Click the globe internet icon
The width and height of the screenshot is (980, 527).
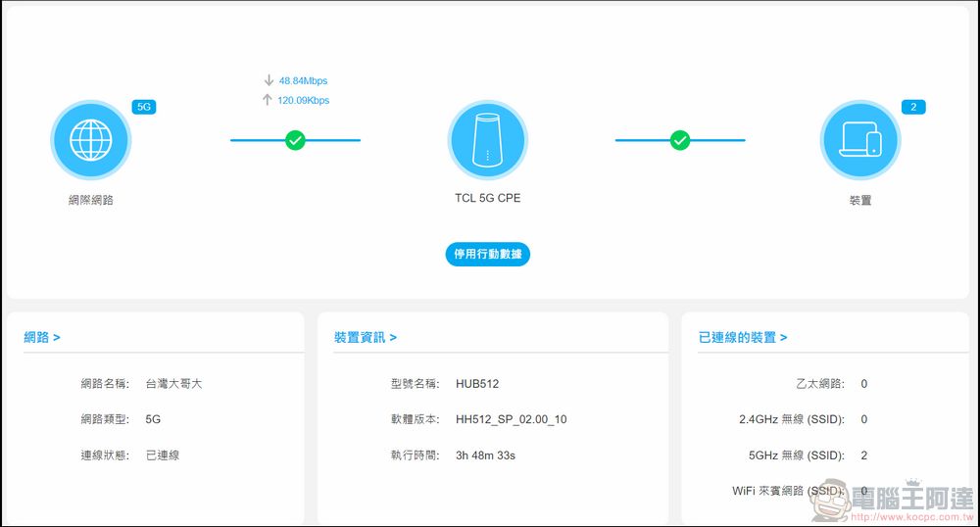click(x=90, y=140)
